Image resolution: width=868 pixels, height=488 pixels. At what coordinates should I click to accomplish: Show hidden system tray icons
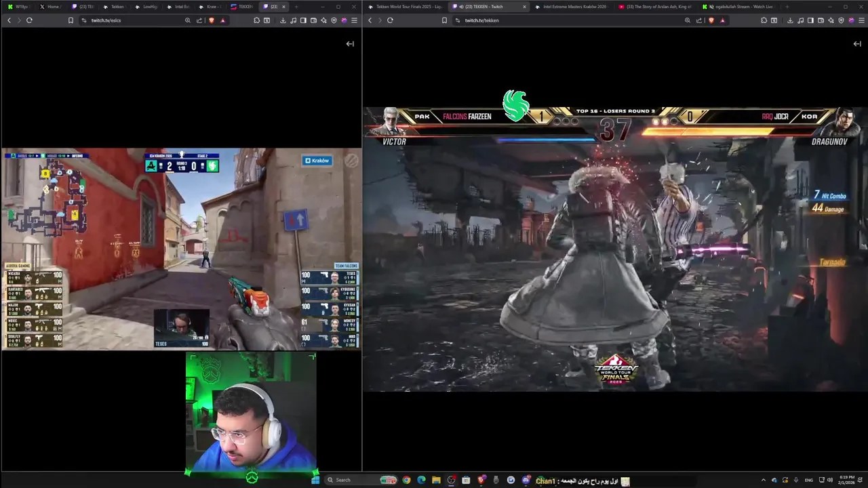pyautogui.click(x=764, y=480)
